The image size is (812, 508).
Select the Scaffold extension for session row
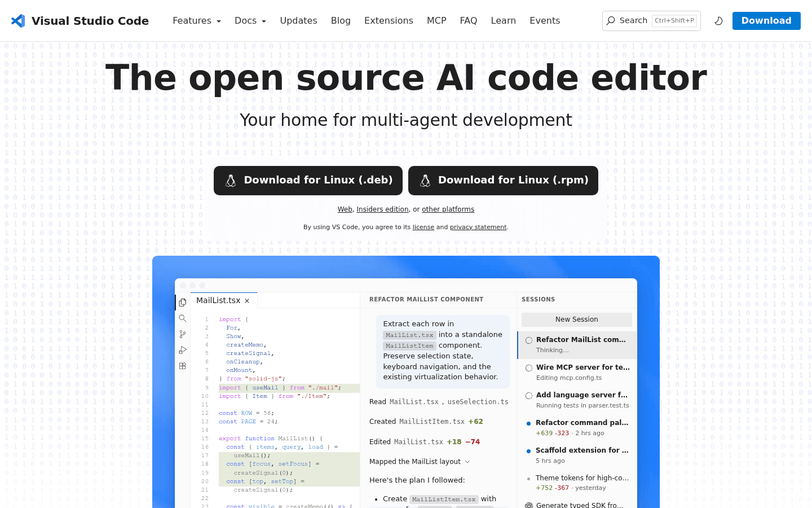pos(577,456)
